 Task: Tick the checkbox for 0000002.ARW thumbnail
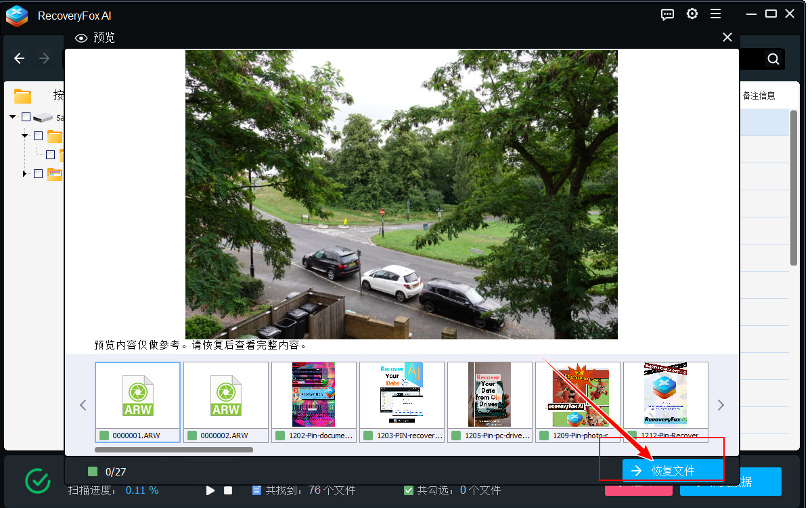pos(192,436)
